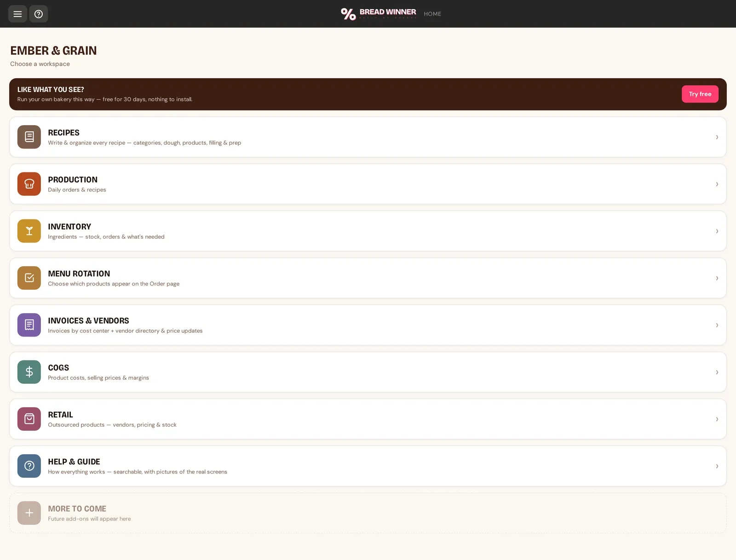Image resolution: width=736 pixels, height=560 pixels.
Task: Click the Recipes book icon
Action: [29, 137]
